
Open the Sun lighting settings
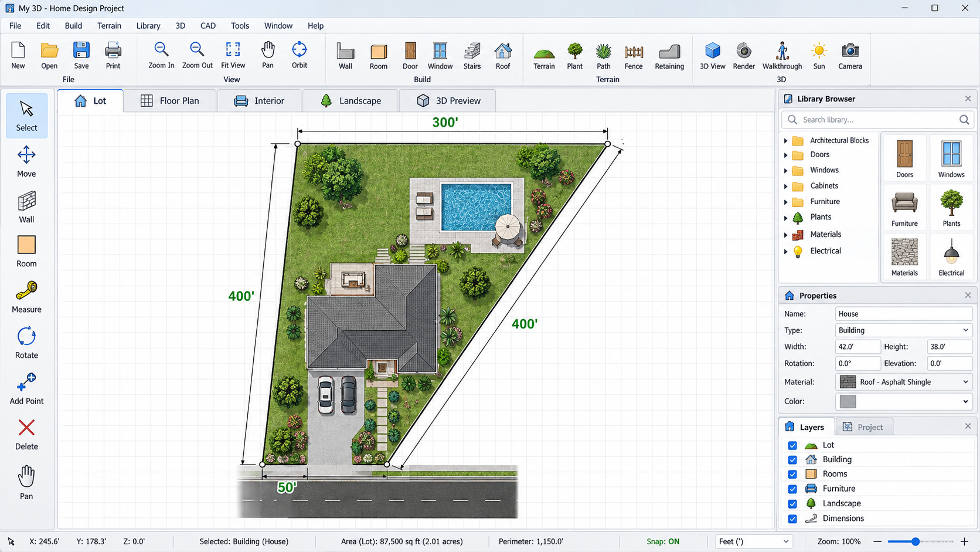click(x=819, y=56)
